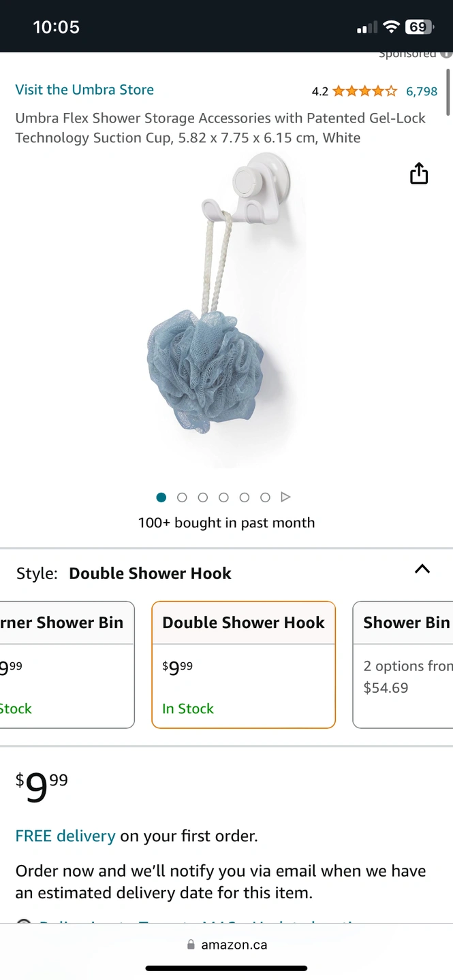Tap the lock icon beside amazon.ca
The image size is (453, 980).
pos(191,945)
